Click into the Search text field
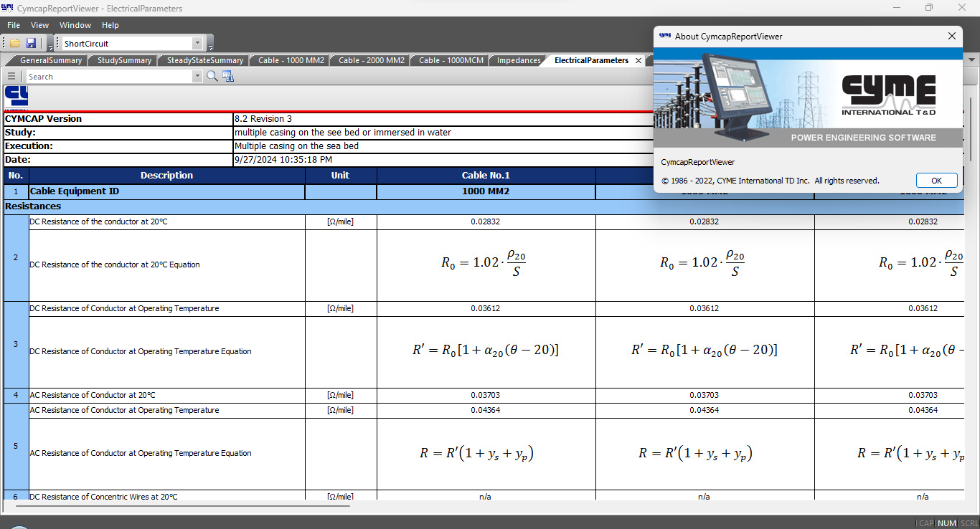 tap(109, 77)
